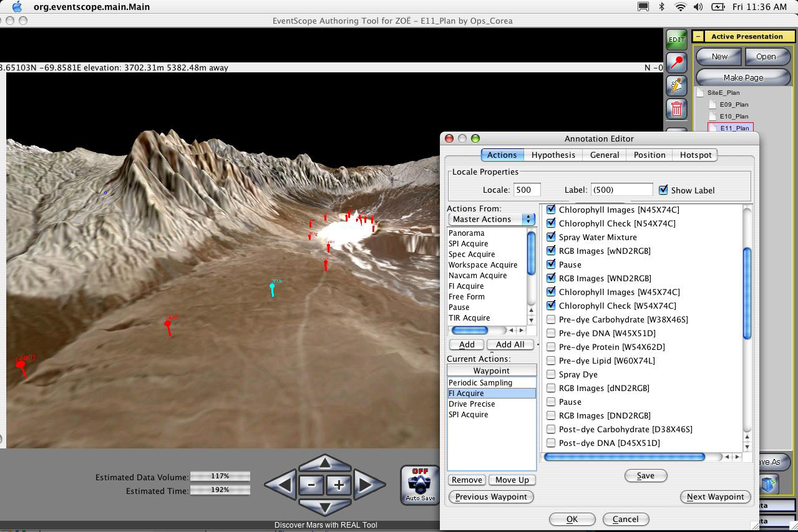Click the E10_Plan page icon
The image size is (798, 532).
tap(713, 116)
